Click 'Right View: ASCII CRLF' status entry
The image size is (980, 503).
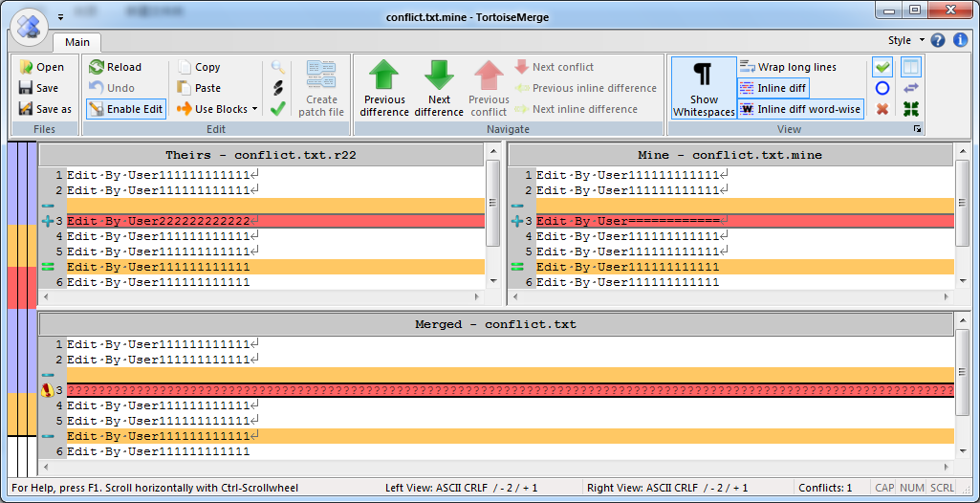click(667, 488)
